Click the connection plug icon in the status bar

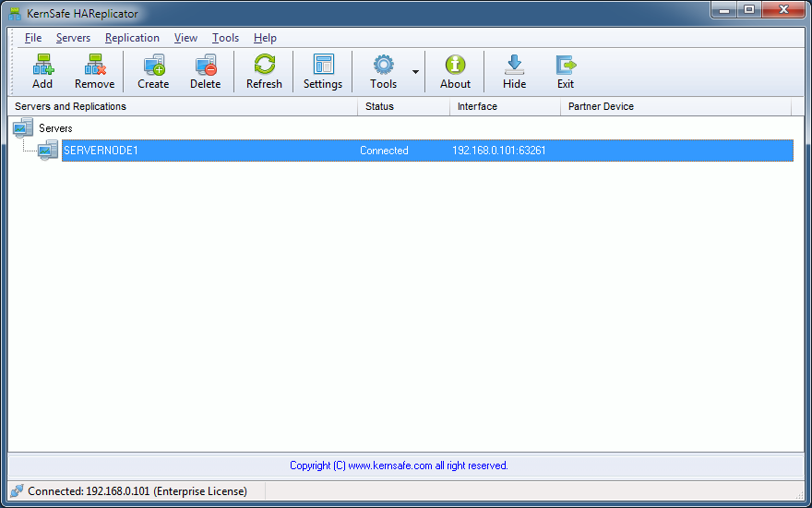pyautogui.click(x=18, y=490)
